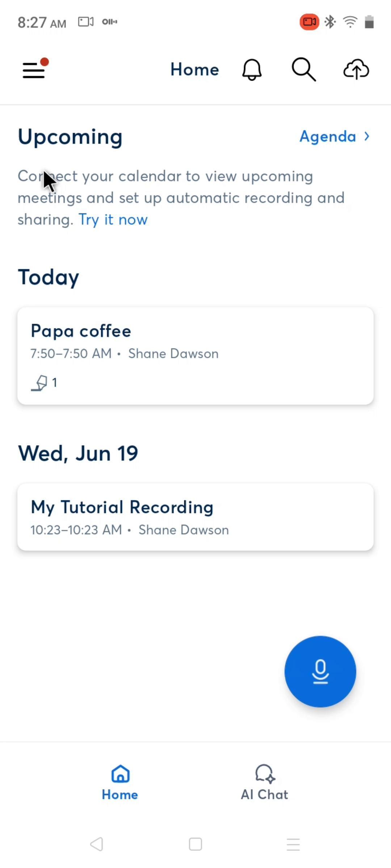Tap the Bluetooth status icon
391x868 pixels.
pyautogui.click(x=330, y=22)
